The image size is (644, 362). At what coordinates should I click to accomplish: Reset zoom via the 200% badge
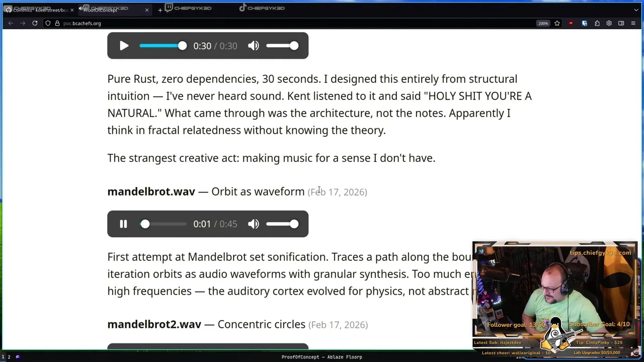click(x=543, y=23)
